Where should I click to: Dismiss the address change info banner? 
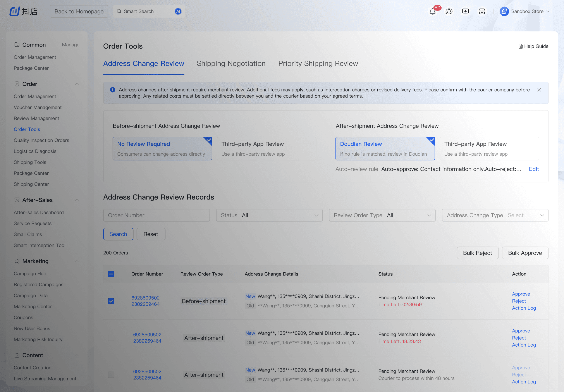tap(539, 90)
